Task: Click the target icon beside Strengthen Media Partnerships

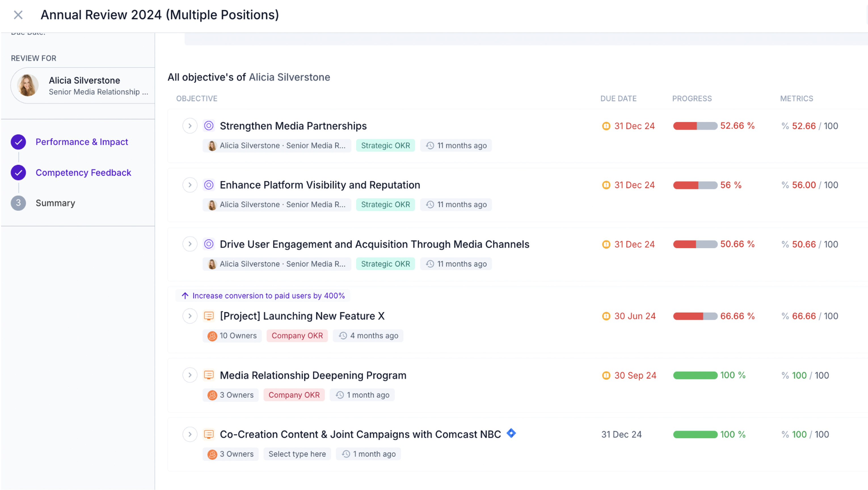Action: pyautogui.click(x=208, y=126)
